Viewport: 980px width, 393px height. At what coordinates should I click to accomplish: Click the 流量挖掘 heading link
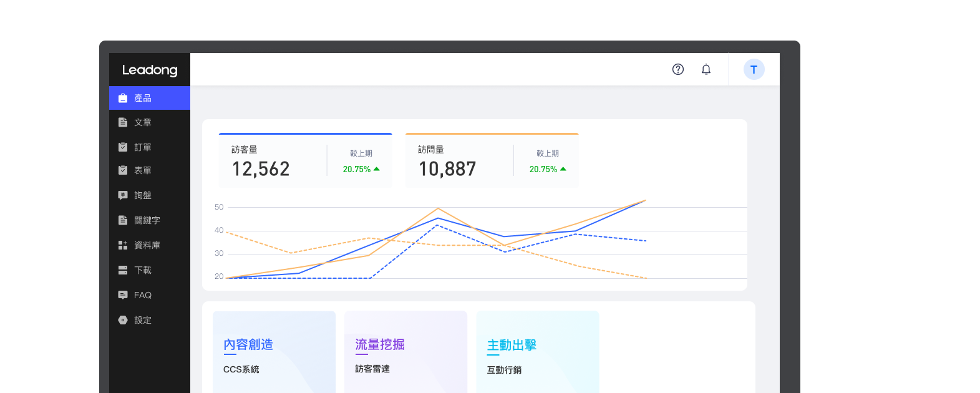(x=380, y=344)
